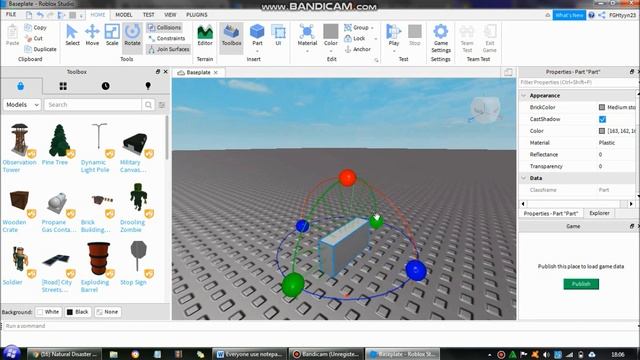640x360 pixels.
Task: Select the Exploding Barrel model thumbnail
Action: point(98,259)
